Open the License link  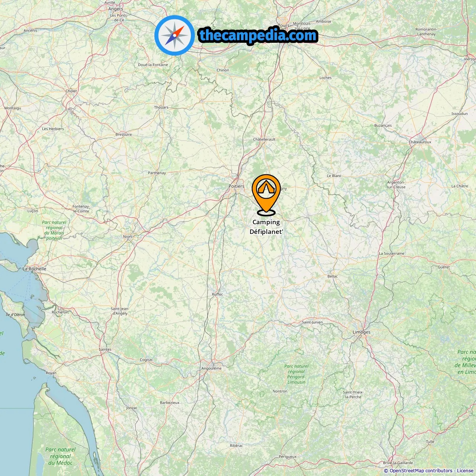pos(465,470)
